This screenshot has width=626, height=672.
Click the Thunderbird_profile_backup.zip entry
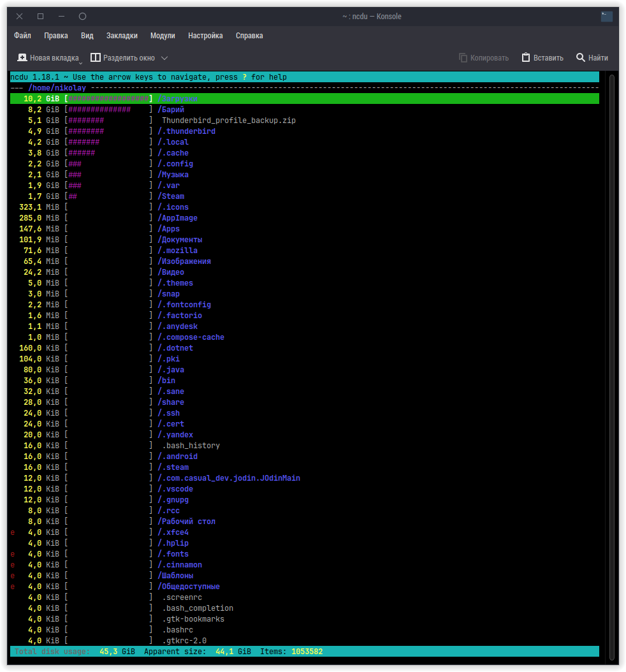tap(228, 121)
